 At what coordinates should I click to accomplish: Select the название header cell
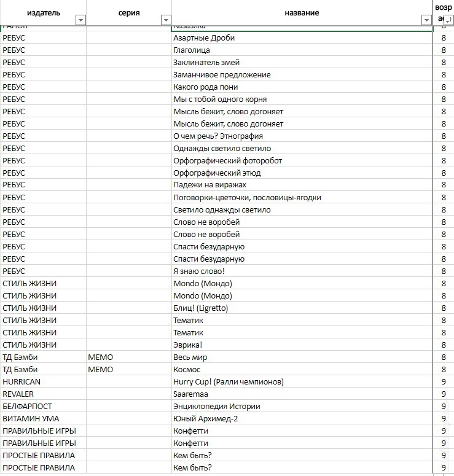tap(302, 13)
